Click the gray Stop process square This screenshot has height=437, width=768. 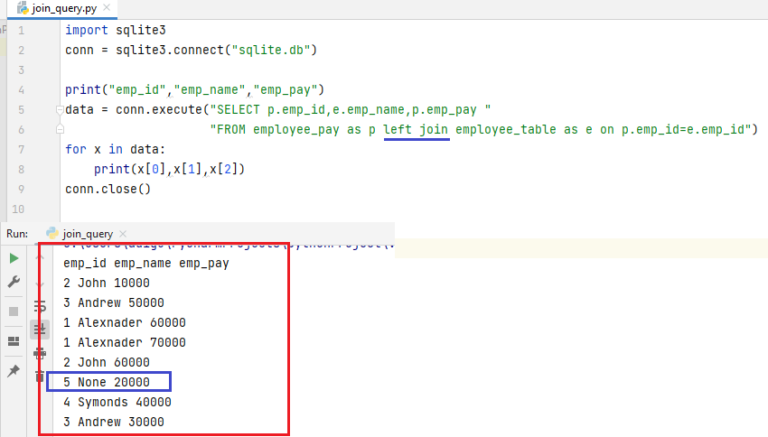[x=14, y=312]
